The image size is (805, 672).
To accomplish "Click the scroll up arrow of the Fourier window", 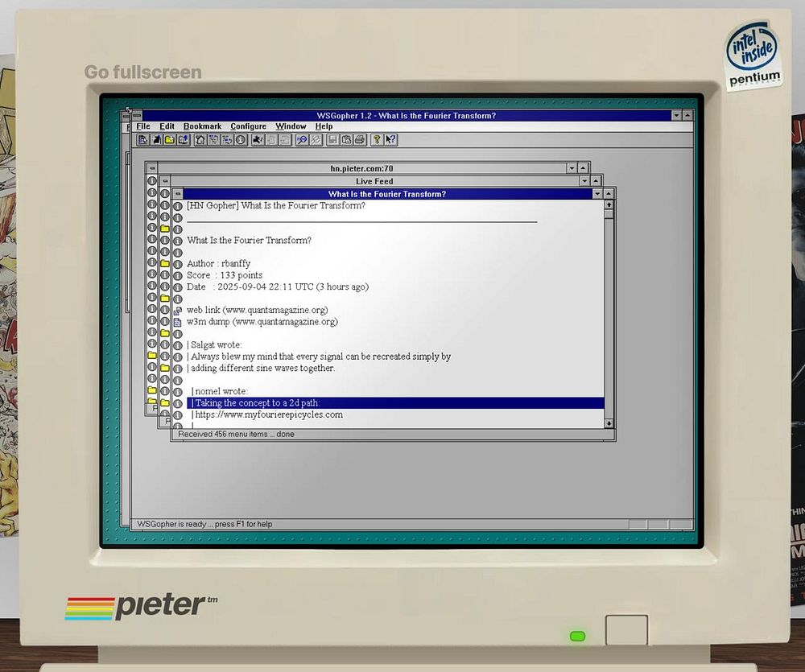I will click(609, 205).
